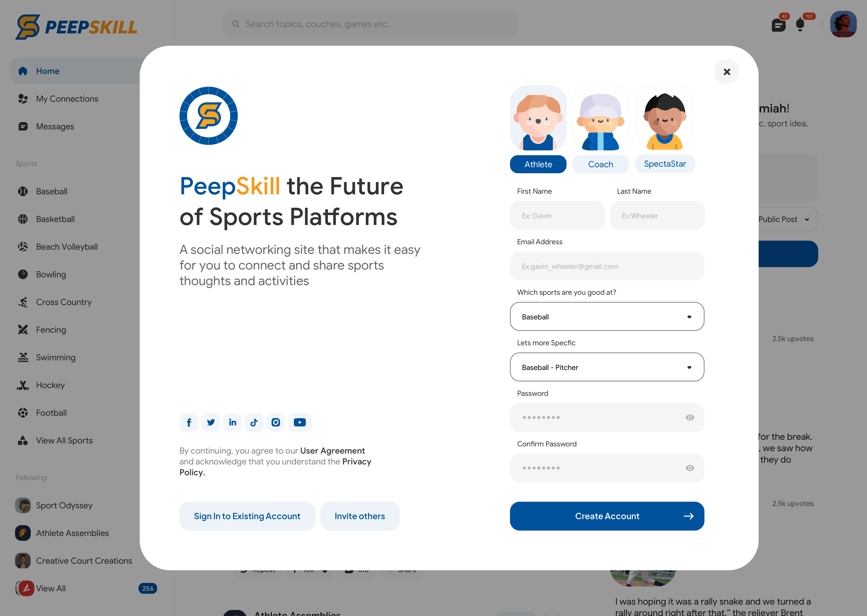Switch to the Coach role tab
Viewport: 867px width, 616px height.
[600, 164]
